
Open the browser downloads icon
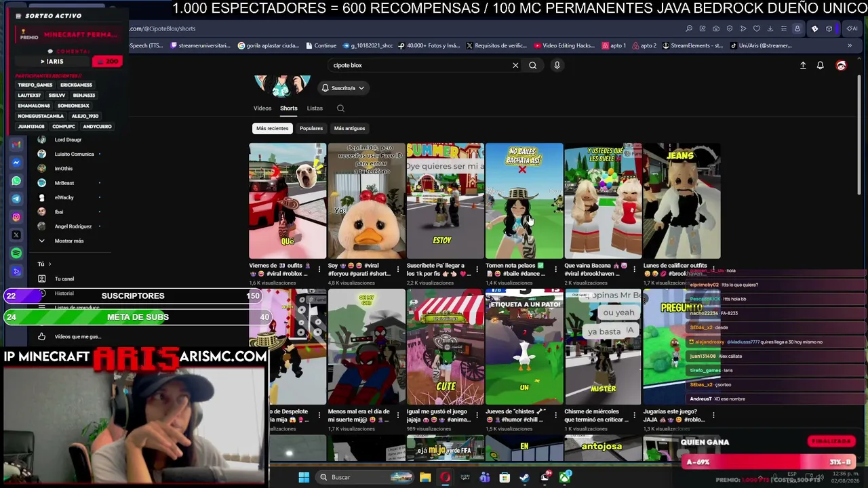pyautogui.click(x=770, y=28)
